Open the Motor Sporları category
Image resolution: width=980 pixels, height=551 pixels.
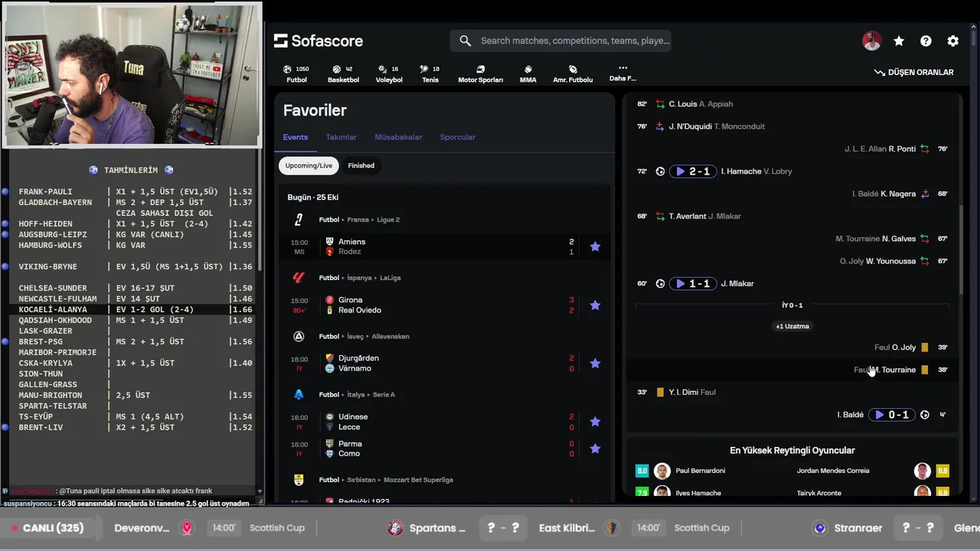tap(480, 74)
